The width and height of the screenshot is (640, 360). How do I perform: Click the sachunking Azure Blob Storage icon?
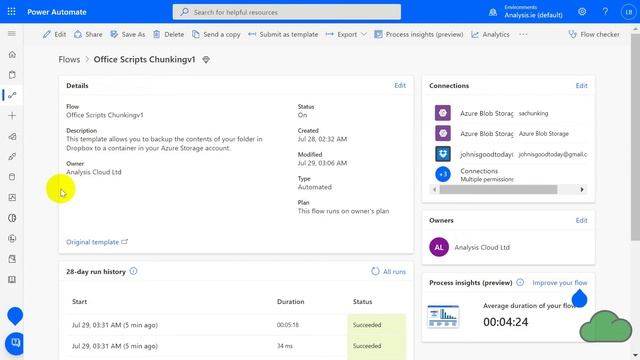tap(443, 113)
